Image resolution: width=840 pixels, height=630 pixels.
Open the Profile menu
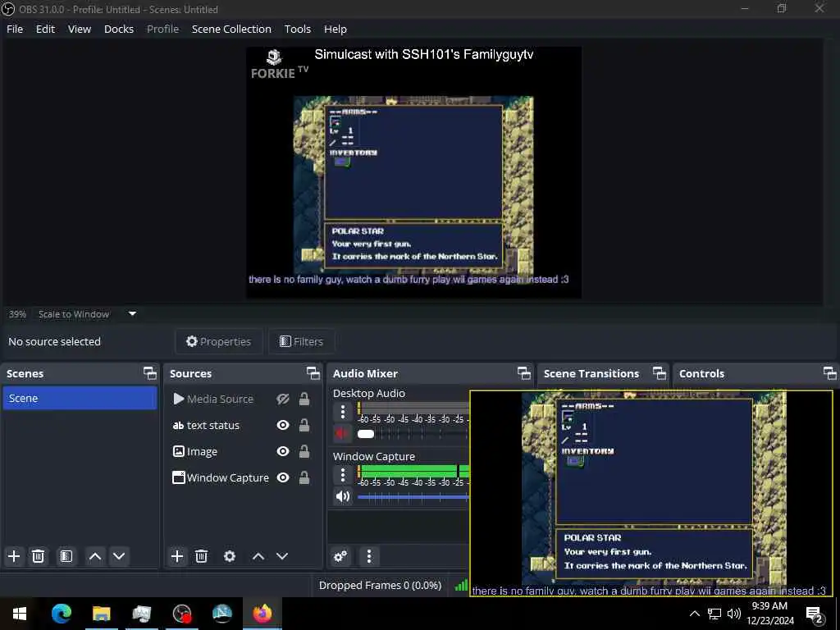pos(163,29)
